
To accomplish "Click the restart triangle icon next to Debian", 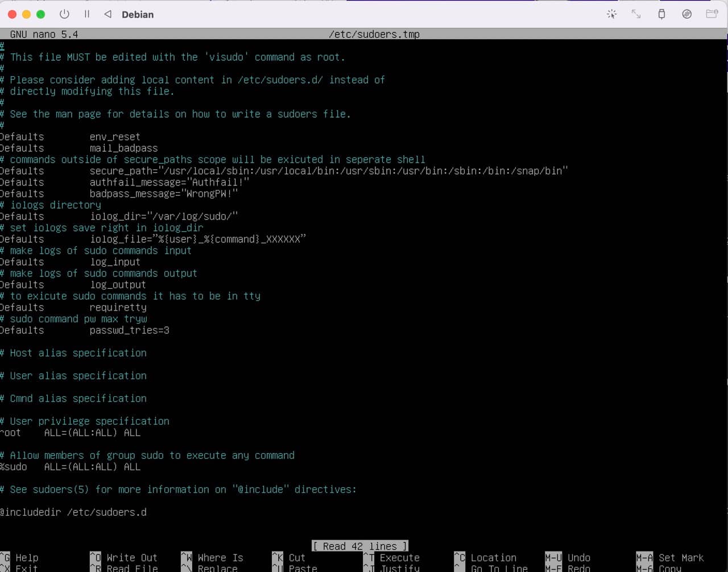I will tap(108, 14).
